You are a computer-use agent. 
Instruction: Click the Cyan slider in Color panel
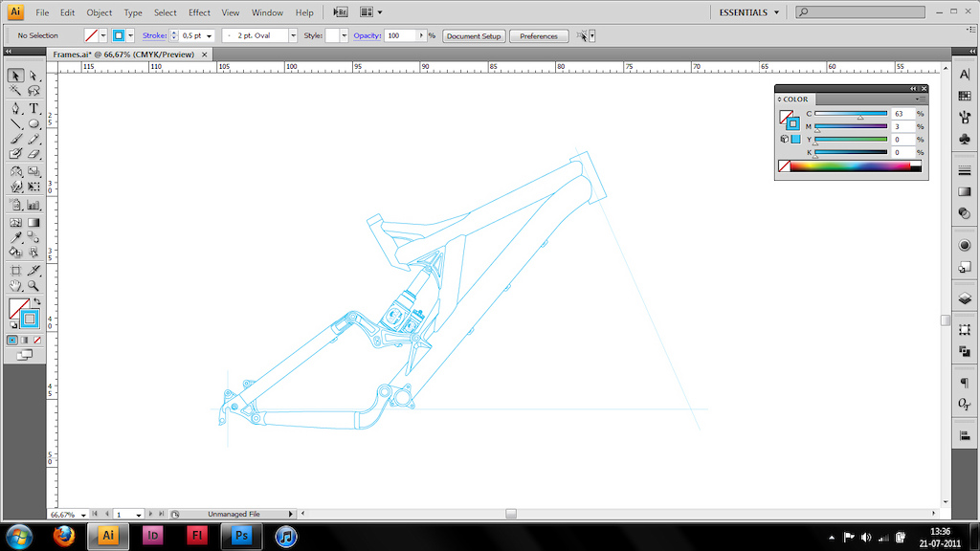pyautogui.click(x=851, y=114)
